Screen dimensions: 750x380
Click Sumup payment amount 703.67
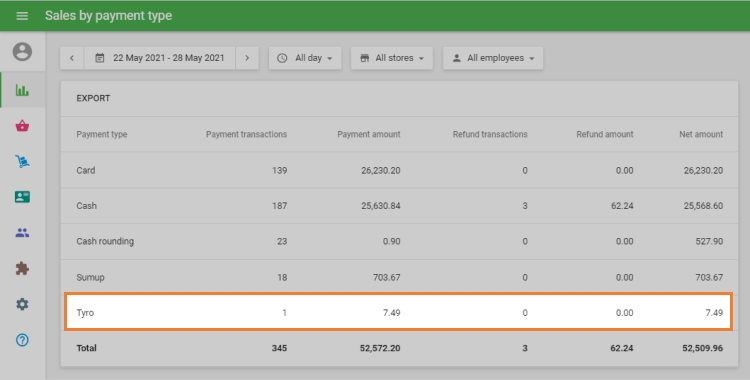point(387,277)
